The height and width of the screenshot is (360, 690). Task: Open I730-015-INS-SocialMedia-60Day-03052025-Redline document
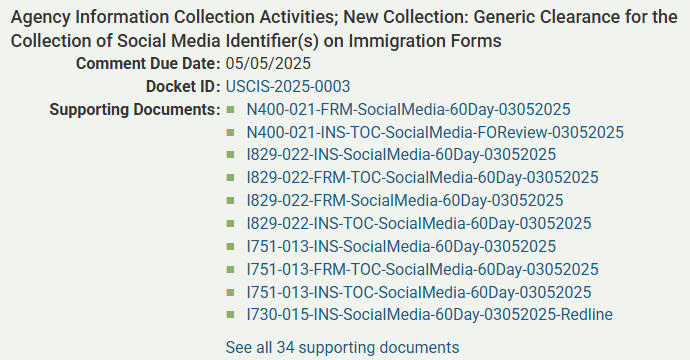click(429, 314)
